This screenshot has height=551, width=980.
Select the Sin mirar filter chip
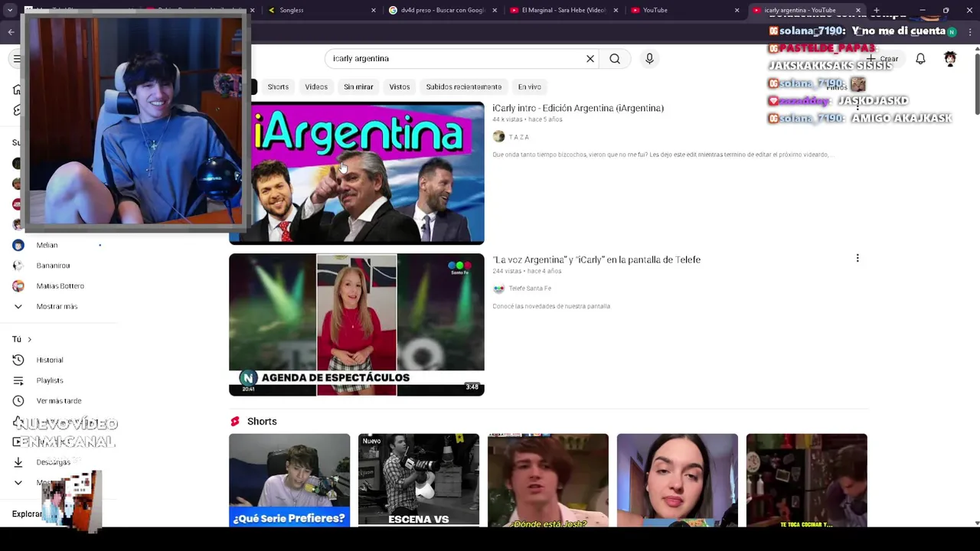[358, 86]
